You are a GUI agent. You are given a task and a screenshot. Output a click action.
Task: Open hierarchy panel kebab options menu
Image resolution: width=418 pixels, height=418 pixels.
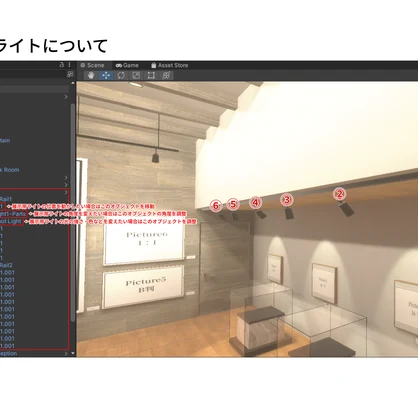coord(69,65)
